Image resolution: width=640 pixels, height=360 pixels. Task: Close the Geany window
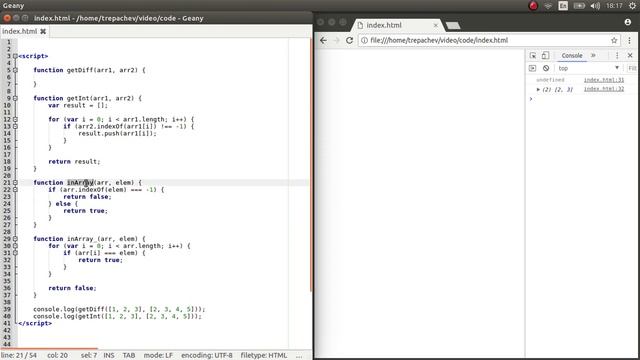[7, 18]
